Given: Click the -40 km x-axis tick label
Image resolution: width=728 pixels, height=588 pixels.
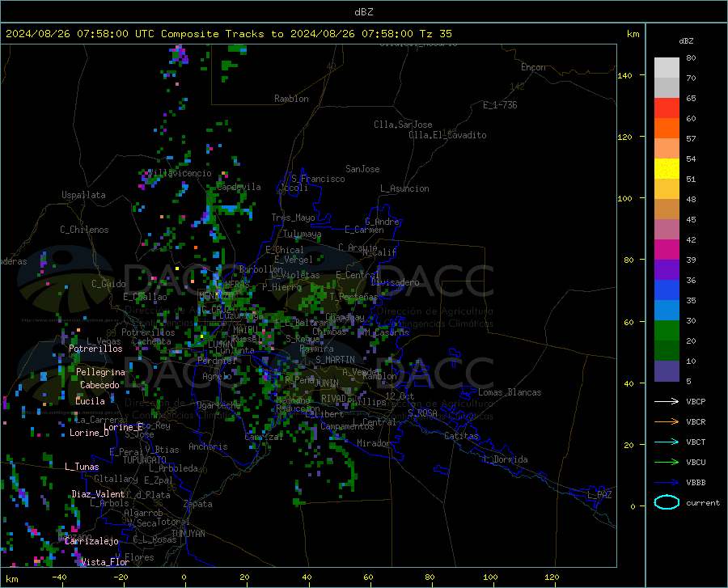Looking at the screenshot, I should tap(59, 577).
